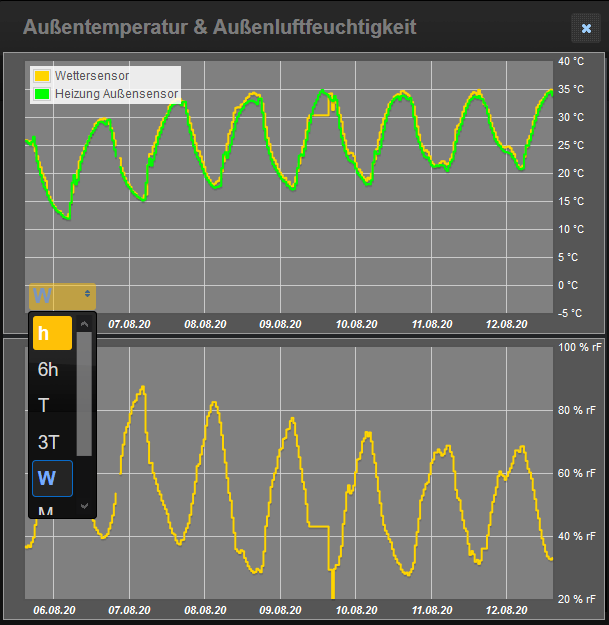Image resolution: width=609 pixels, height=625 pixels.
Task: Click the dropdown list scroll-up arrow
Action: point(85,322)
